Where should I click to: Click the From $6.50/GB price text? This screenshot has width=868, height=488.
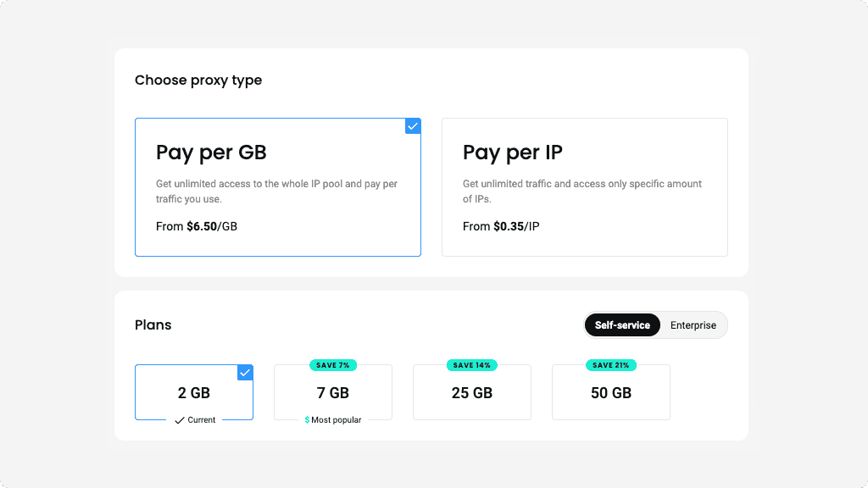(197, 226)
